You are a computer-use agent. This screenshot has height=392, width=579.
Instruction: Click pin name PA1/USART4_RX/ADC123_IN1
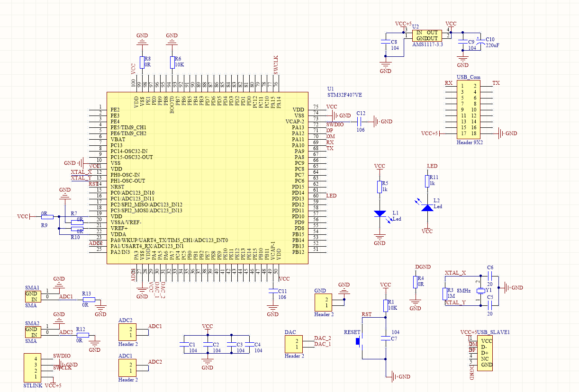pos(147,246)
